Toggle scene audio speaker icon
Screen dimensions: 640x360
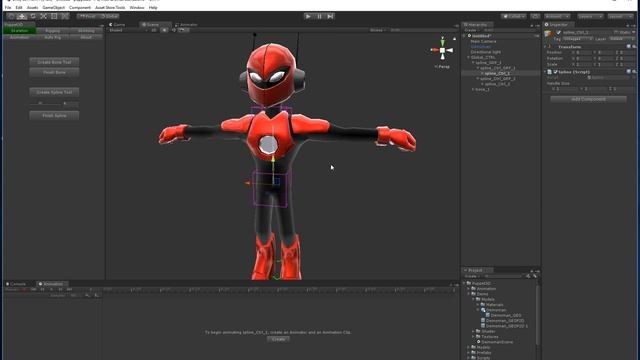pos(173,30)
